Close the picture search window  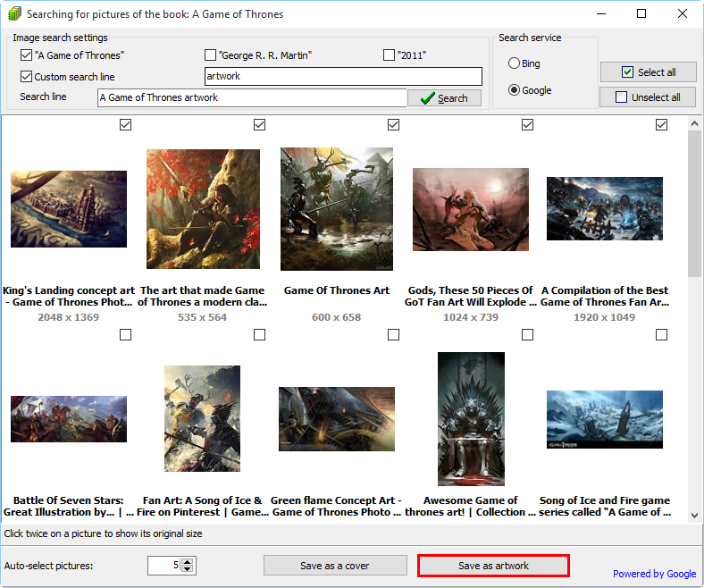[x=683, y=14]
